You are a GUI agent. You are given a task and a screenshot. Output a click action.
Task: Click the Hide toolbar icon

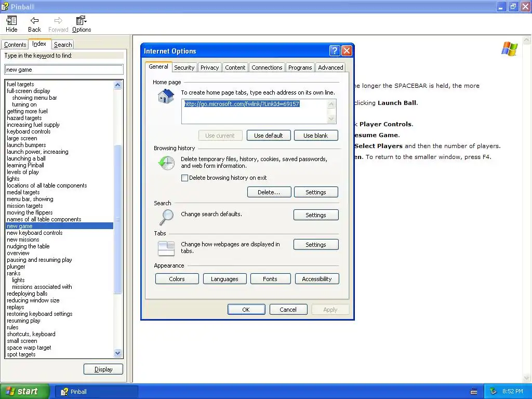click(11, 24)
